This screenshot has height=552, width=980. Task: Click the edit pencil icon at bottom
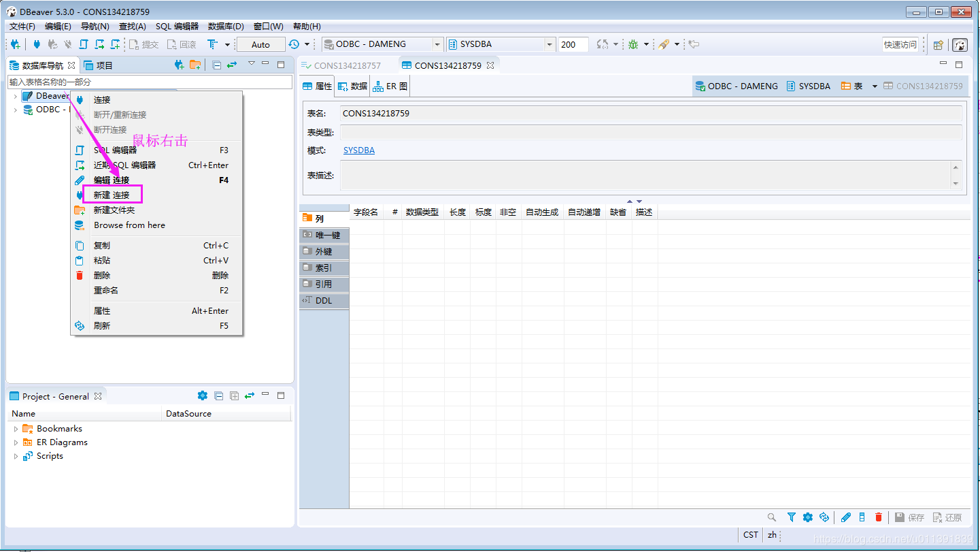pyautogui.click(x=846, y=517)
